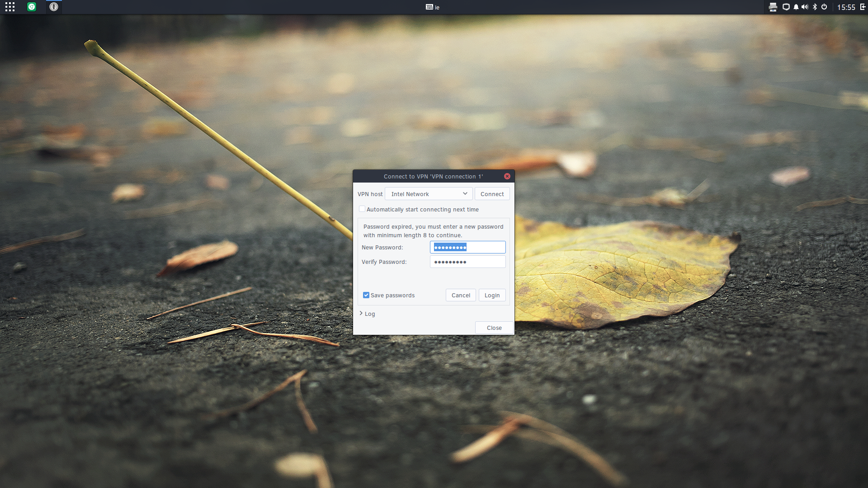Focus the New Password field
This screenshot has height=488, width=868.
(467, 247)
